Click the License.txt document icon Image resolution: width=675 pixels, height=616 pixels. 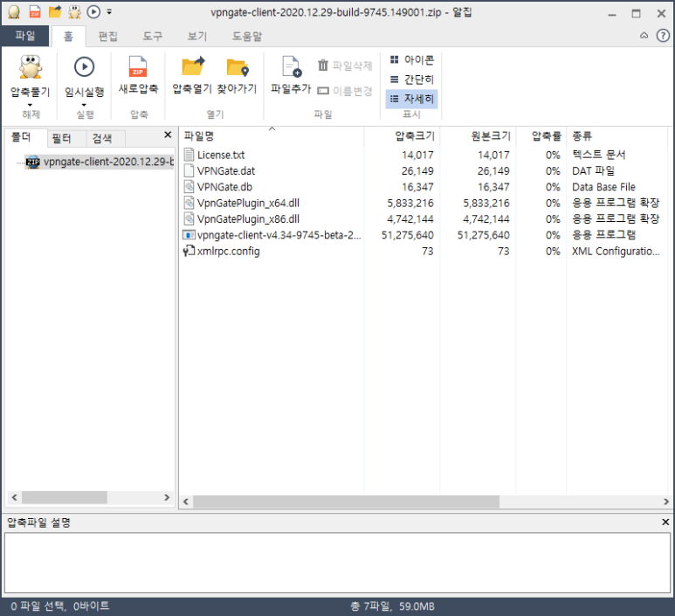click(189, 154)
